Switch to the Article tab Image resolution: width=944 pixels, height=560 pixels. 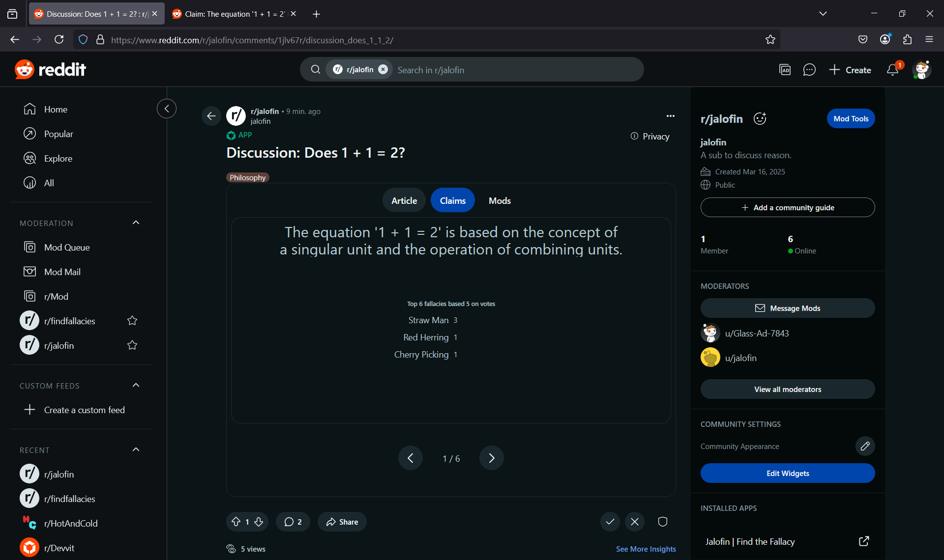404,200
